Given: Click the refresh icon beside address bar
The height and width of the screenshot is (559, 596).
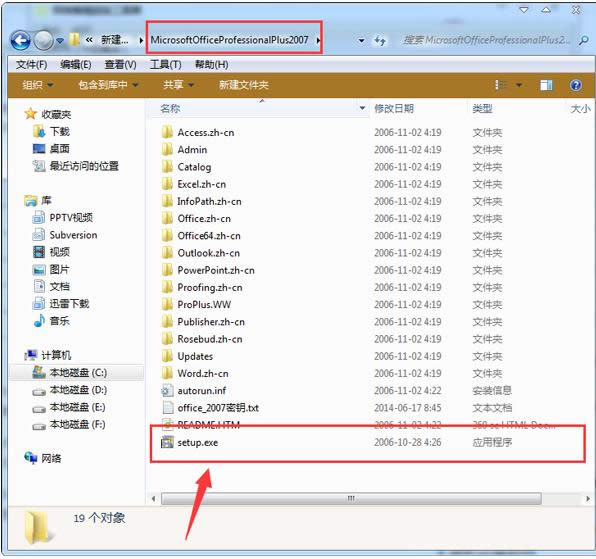Looking at the screenshot, I should [x=380, y=40].
